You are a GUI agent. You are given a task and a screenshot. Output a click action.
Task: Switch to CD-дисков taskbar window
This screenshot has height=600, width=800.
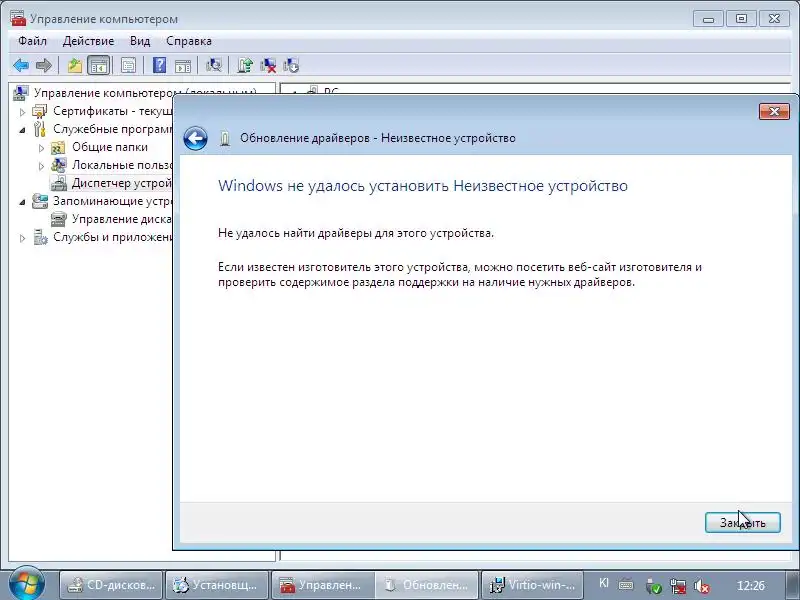(x=111, y=585)
